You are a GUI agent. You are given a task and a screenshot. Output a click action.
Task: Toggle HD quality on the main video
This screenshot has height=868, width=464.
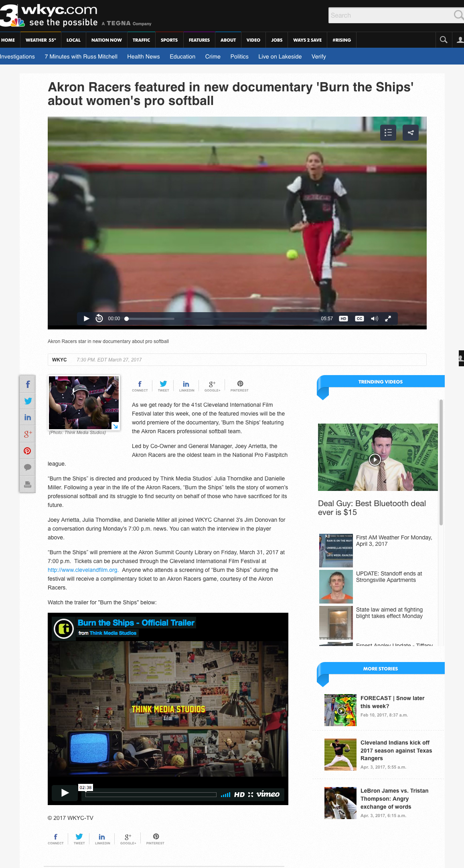tap(343, 319)
